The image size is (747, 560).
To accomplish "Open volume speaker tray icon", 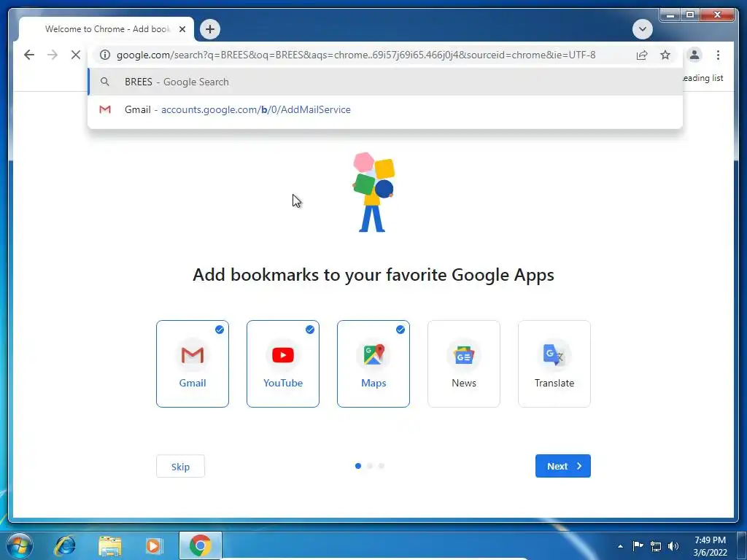I will (x=673, y=546).
